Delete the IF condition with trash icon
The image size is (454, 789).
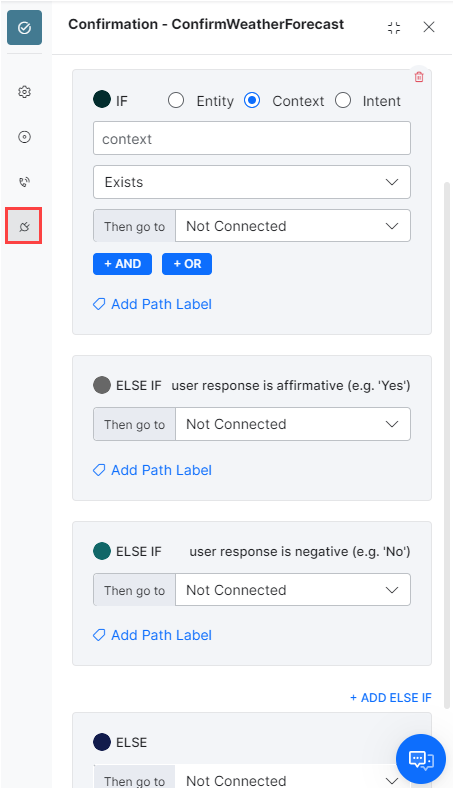pyautogui.click(x=419, y=77)
